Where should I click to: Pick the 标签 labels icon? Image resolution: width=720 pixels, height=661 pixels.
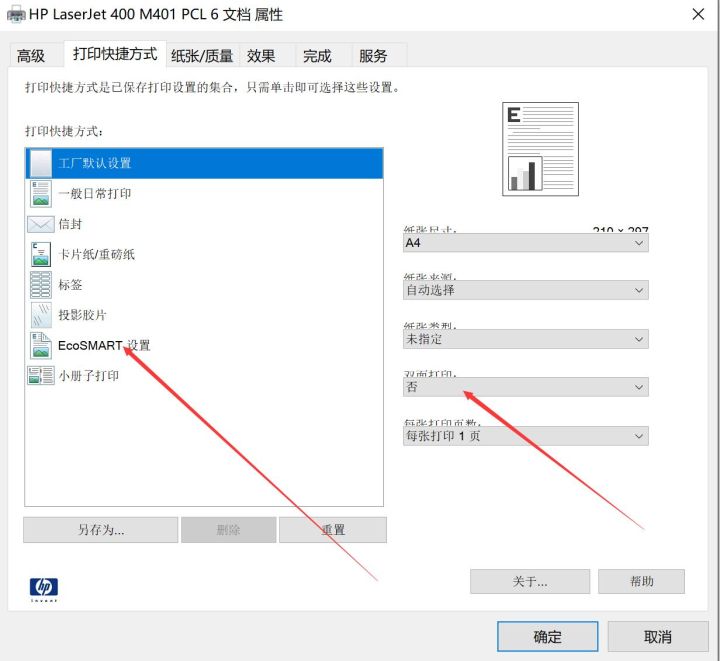pyautogui.click(x=41, y=285)
